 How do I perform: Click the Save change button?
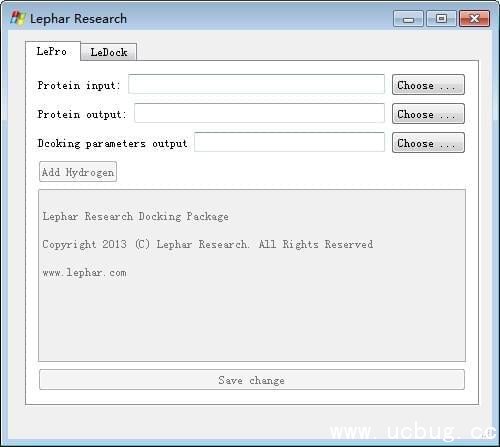point(252,380)
